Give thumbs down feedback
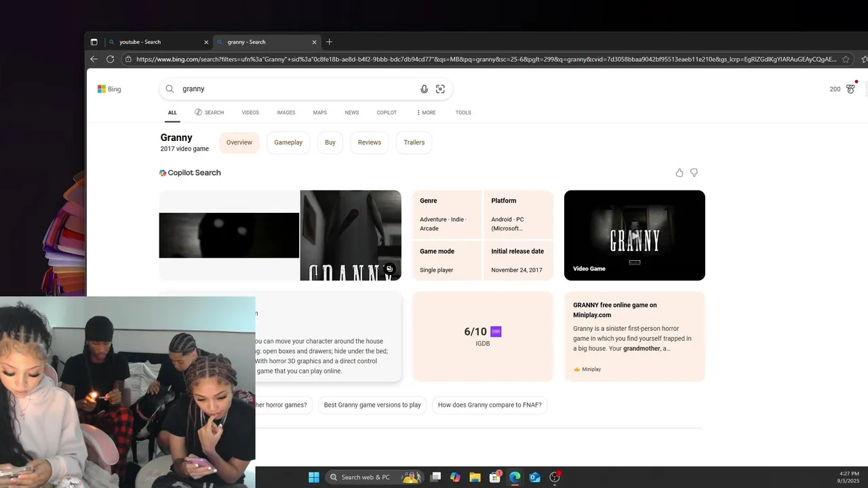Viewport: 868px width, 488px height. pyautogui.click(x=694, y=173)
